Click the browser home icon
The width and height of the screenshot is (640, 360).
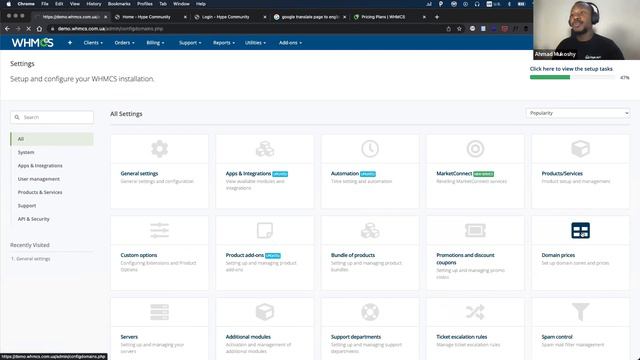39,29
